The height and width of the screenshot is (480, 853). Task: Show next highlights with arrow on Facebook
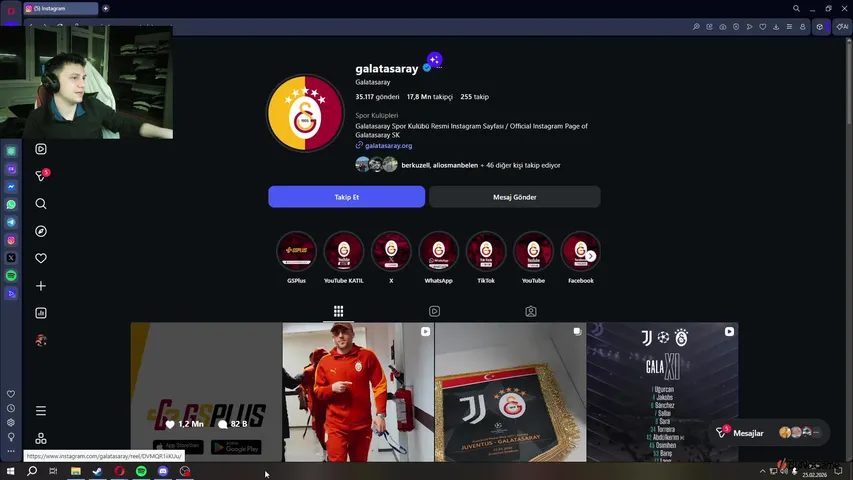[591, 256]
